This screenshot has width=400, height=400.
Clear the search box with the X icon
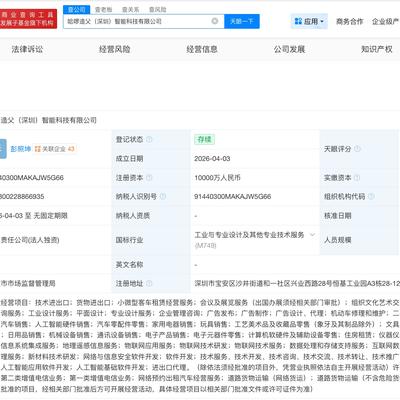pos(215,21)
